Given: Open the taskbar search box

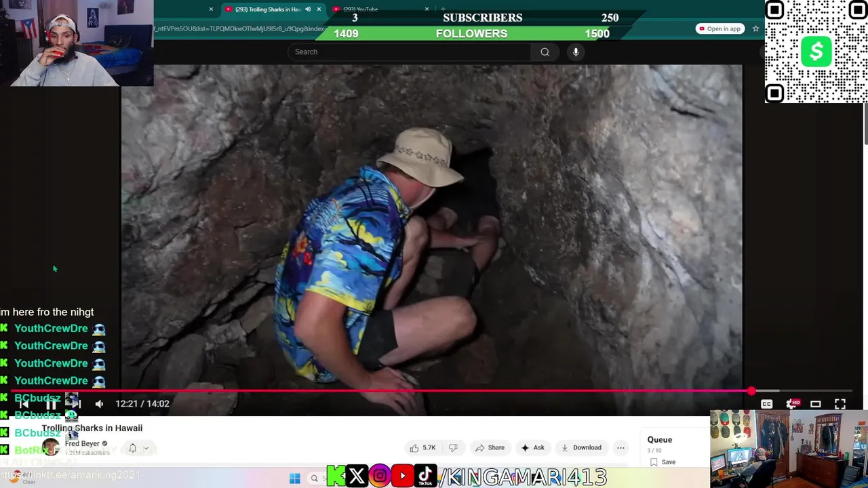Looking at the screenshot, I should point(316,479).
